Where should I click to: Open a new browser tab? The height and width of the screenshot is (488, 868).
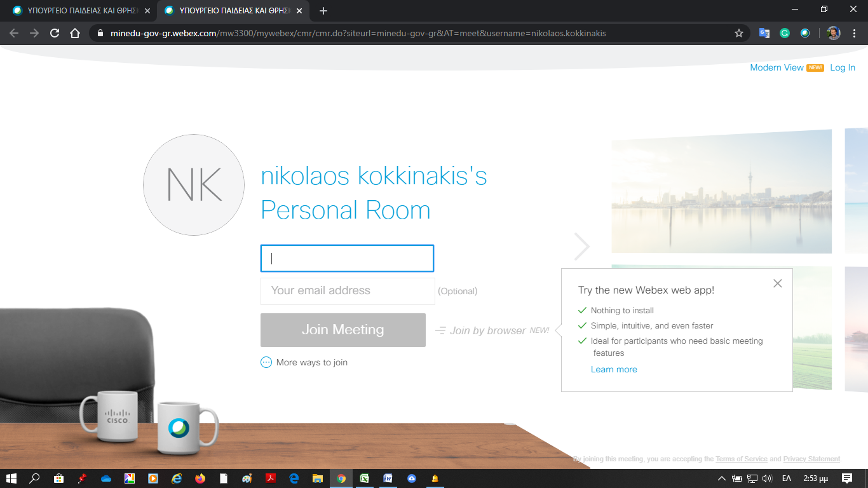coord(323,11)
